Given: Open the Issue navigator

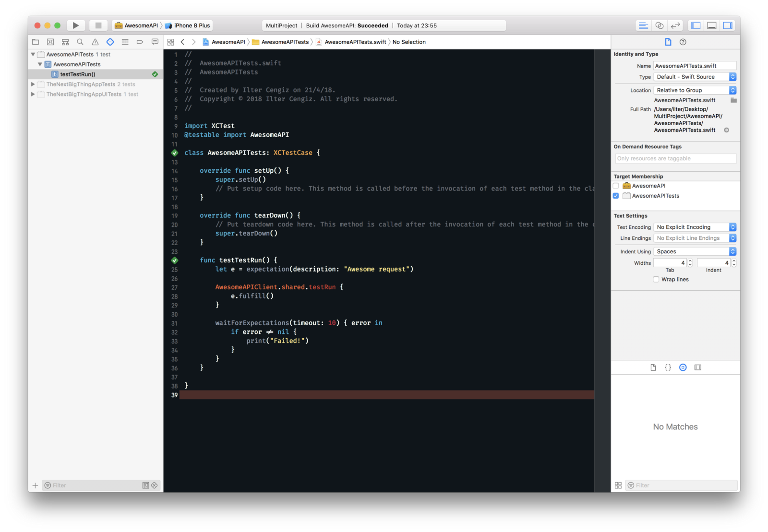Looking at the screenshot, I should pyautogui.click(x=95, y=42).
